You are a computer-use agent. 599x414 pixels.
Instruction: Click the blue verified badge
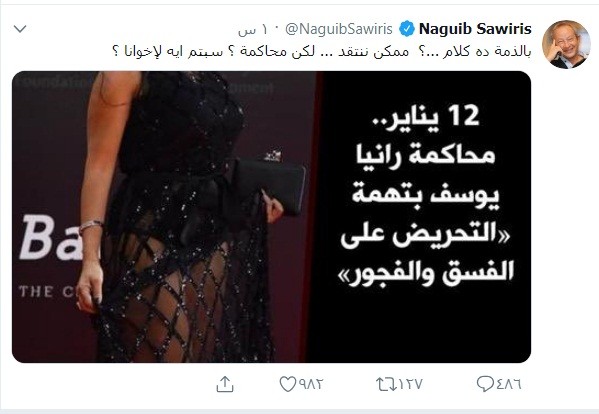pos(407,29)
